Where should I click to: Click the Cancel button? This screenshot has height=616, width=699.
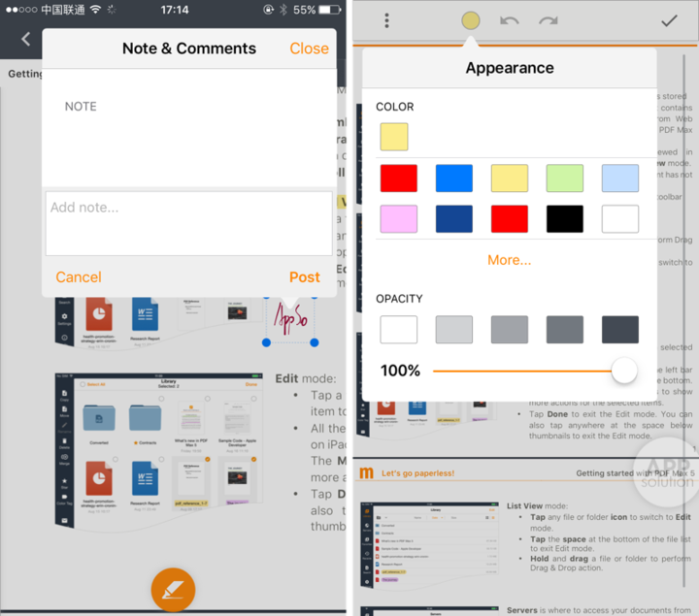pos(79,277)
